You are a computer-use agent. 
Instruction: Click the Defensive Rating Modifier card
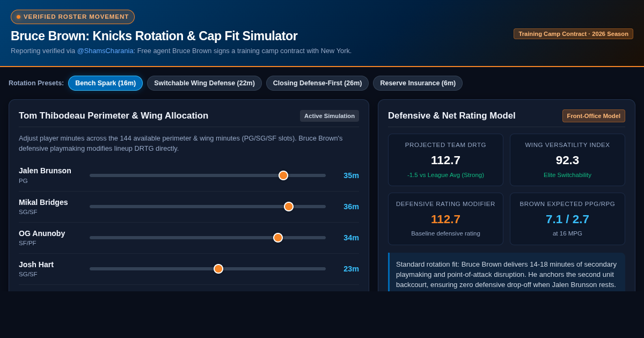point(445,219)
